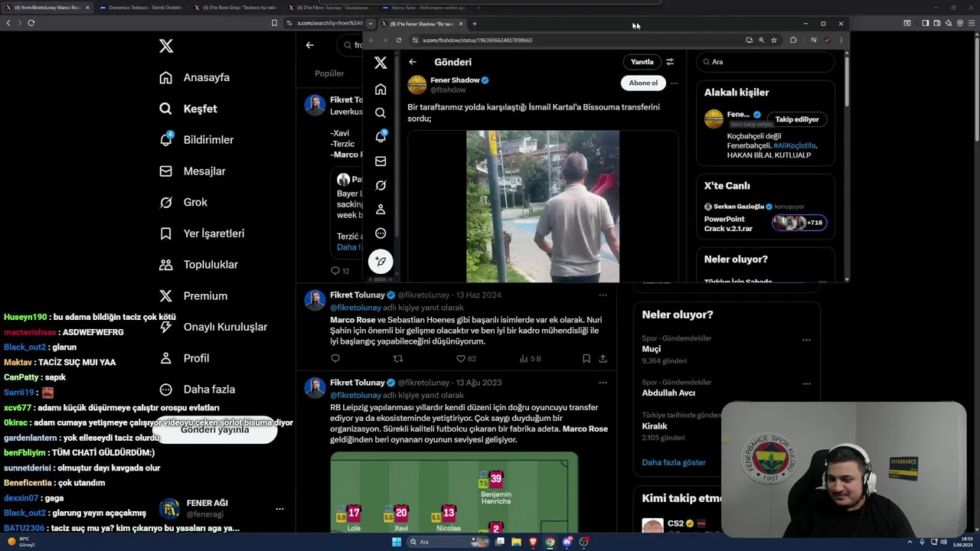This screenshot has width=980, height=551.
Task: Switch to Popüler tab in background window
Action: coord(330,73)
